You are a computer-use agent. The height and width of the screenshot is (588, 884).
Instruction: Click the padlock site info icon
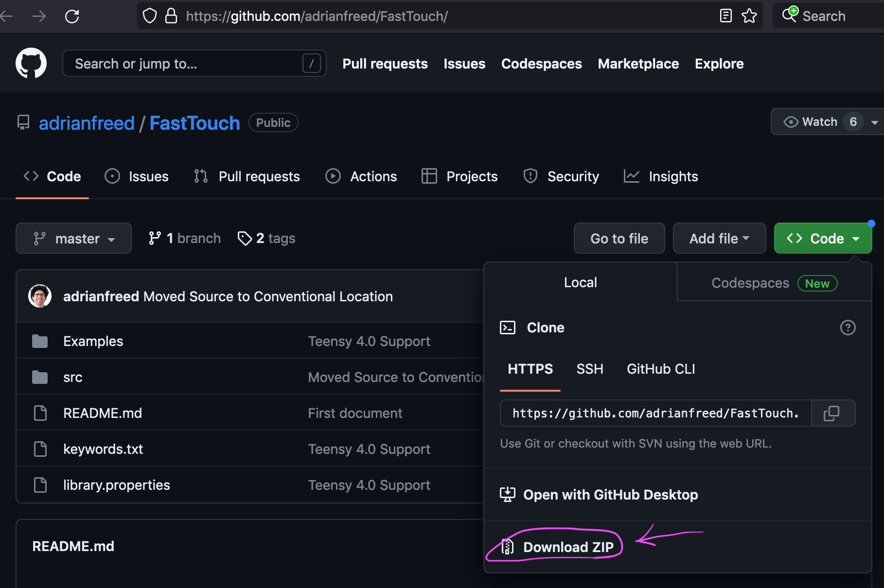coord(171,16)
